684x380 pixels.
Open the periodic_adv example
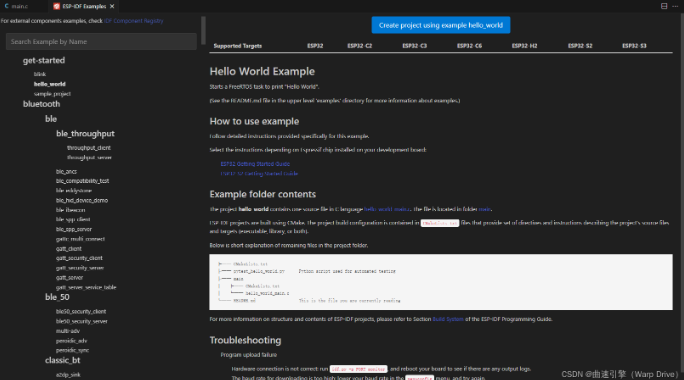click(x=72, y=341)
